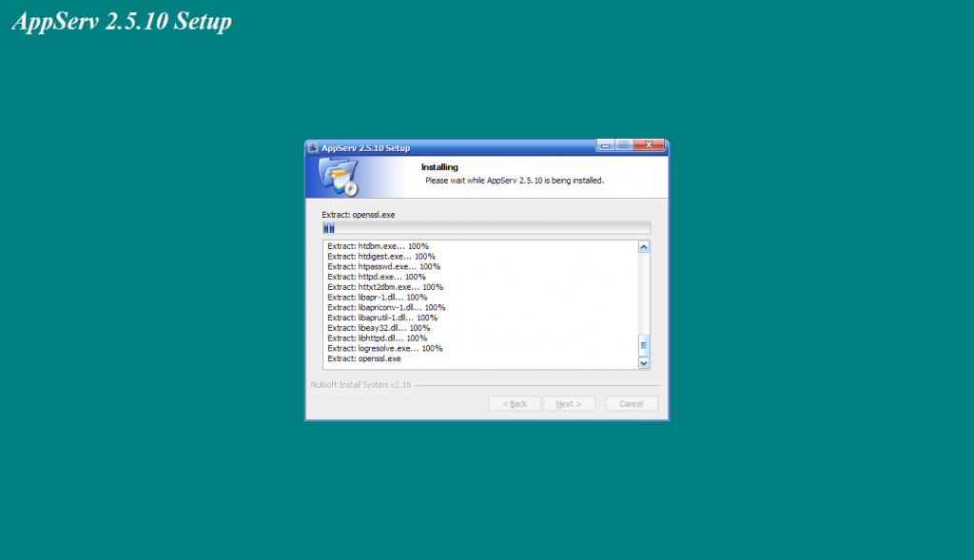Cancel the AppServ installation
The image size is (974, 560).
pos(632,403)
